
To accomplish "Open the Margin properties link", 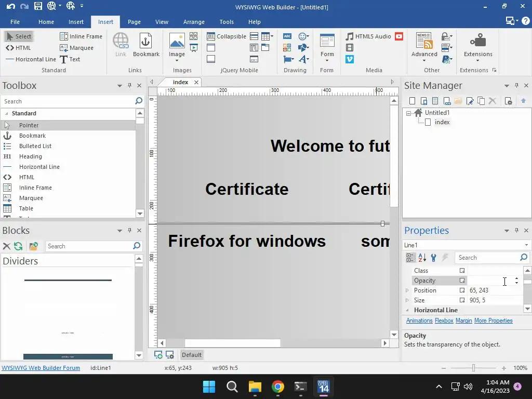I will point(464,321).
